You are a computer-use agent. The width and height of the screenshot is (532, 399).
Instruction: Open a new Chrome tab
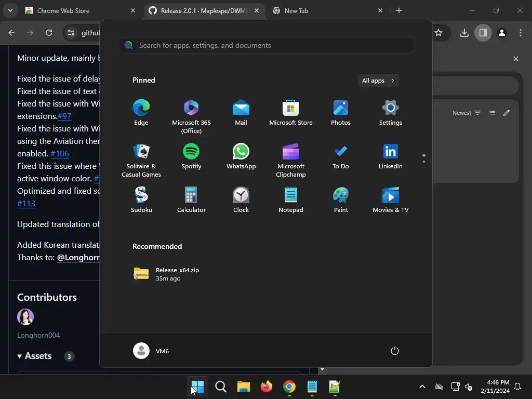point(399,10)
